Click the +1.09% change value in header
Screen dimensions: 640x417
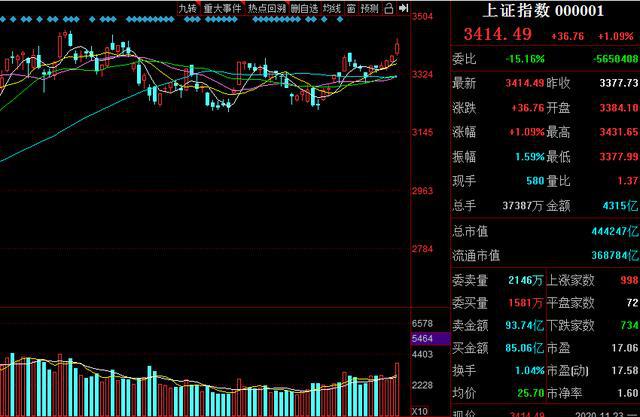tap(616, 36)
